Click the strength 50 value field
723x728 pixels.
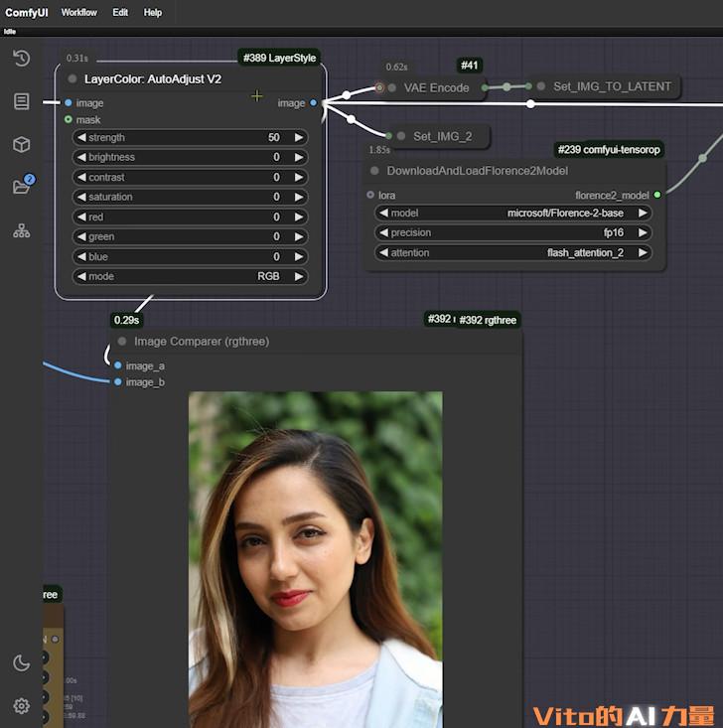click(x=190, y=137)
